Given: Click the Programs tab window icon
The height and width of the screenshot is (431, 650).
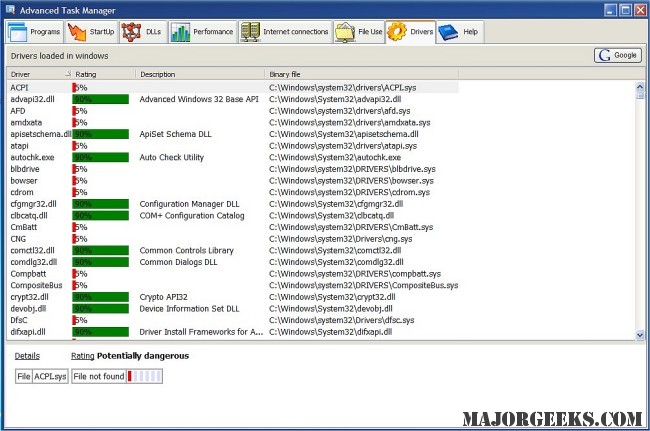Looking at the screenshot, I should (x=17, y=32).
